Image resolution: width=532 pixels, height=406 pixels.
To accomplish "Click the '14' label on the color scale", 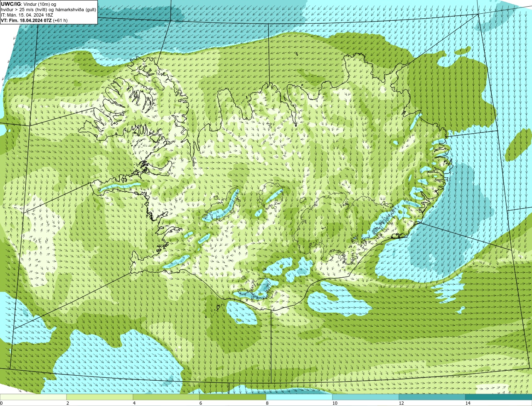I will click(x=468, y=403).
